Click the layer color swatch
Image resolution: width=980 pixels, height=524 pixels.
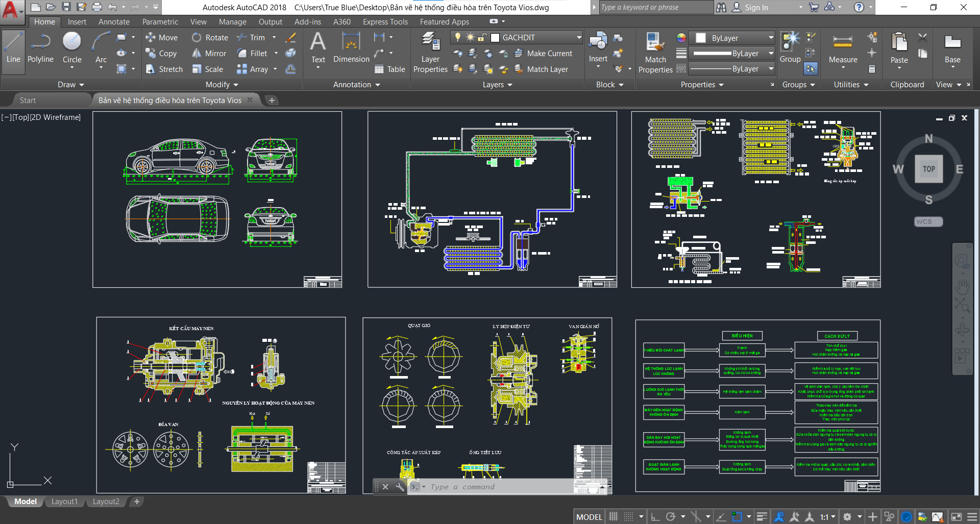pyautogui.click(x=495, y=37)
